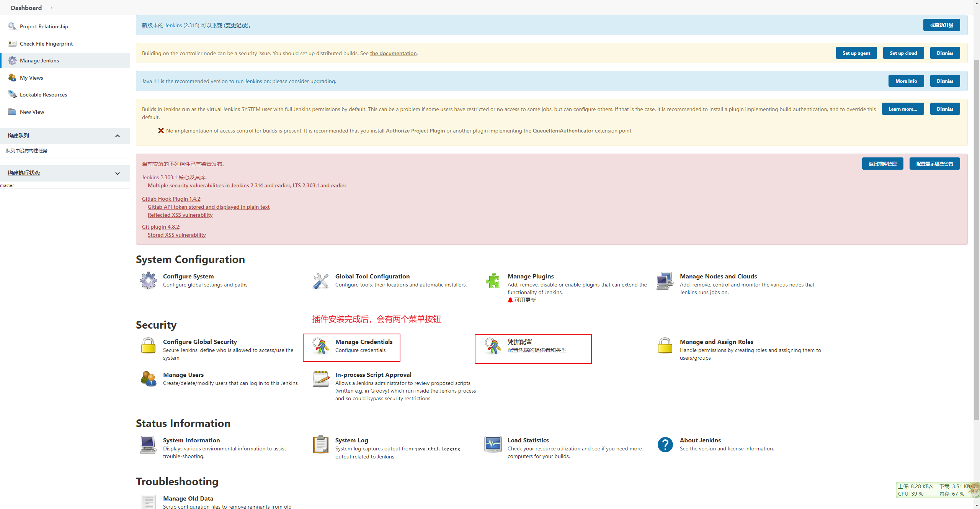Open Stored XSS vulnerability link
Screen dimensions: 980x509
177,235
